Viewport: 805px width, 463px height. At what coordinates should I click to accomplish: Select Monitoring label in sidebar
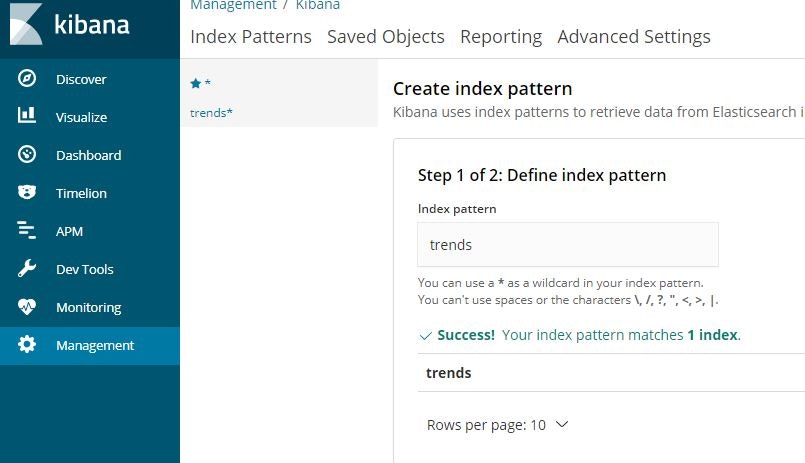click(x=89, y=307)
